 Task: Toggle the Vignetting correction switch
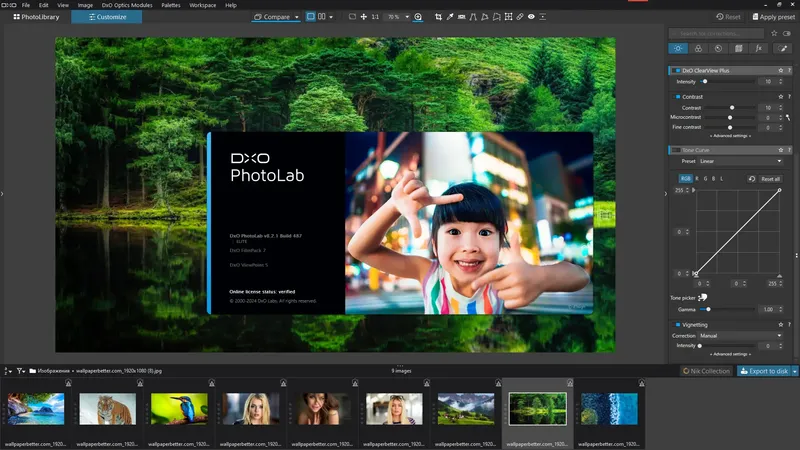pos(677,325)
